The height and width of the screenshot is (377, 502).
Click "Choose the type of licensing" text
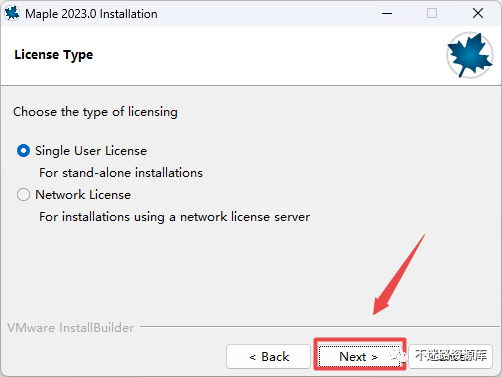[x=95, y=112]
